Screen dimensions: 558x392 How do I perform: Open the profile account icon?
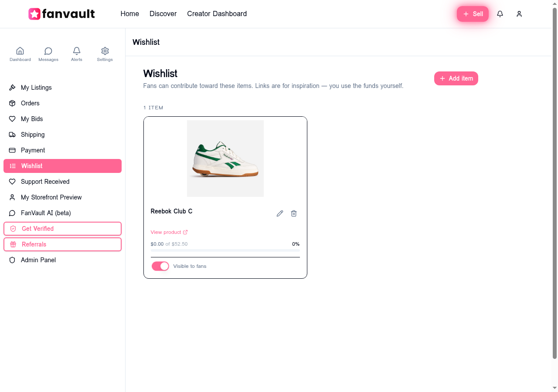point(519,14)
